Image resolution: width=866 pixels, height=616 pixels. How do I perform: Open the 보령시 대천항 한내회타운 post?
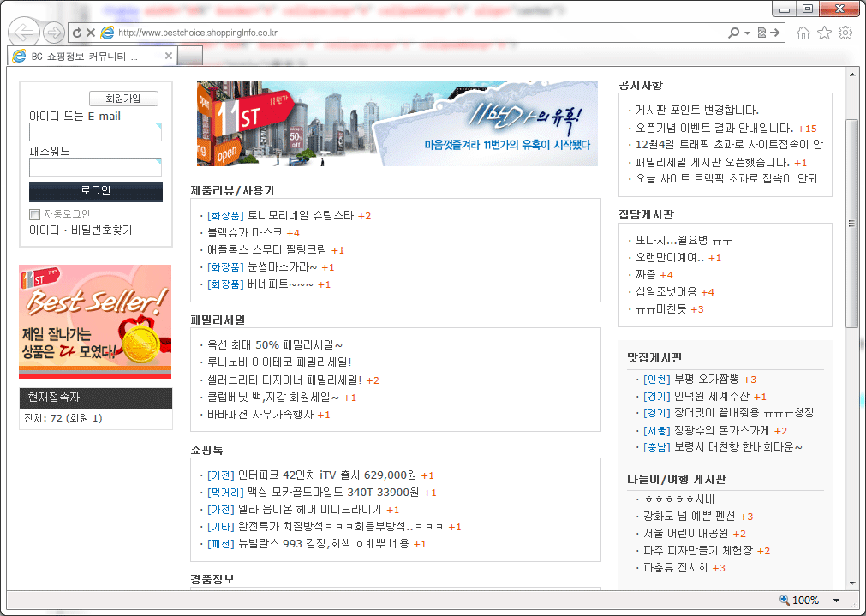tap(738, 446)
